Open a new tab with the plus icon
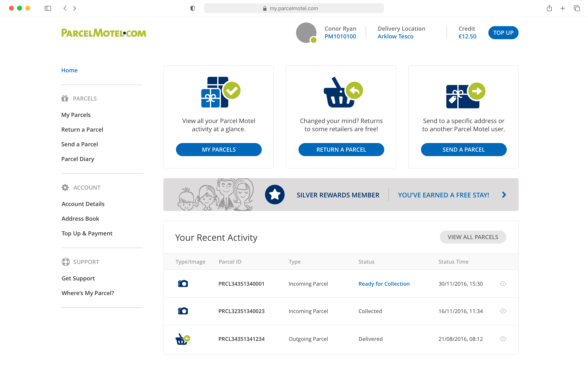Image resolution: width=588 pixels, height=376 pixels. [563, 8]
